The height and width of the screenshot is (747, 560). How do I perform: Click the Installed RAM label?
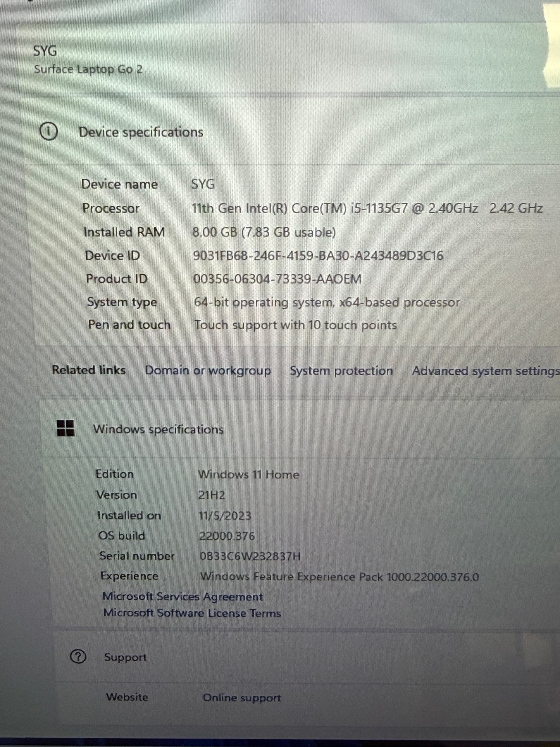coord(124,232)
